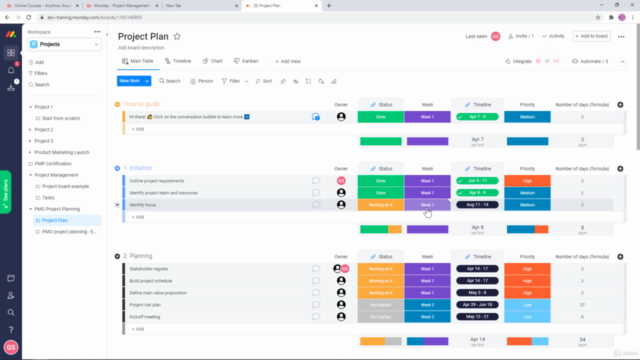This screenshot has height=360, width=640.
Task: Open the help question mark icon
Action: [11, 330]
